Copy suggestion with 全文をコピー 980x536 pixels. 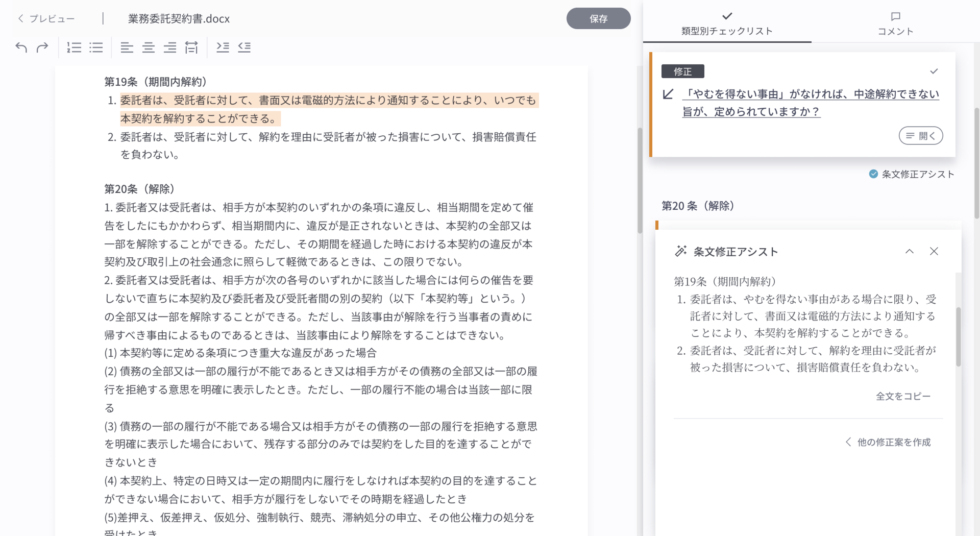click(903, 396)
